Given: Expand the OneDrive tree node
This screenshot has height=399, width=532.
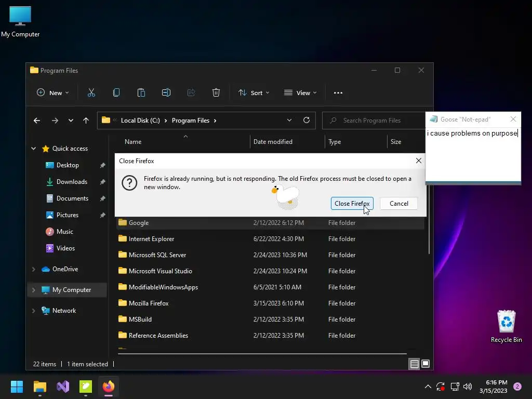Looking at the screenshot, I should (34, 269).
